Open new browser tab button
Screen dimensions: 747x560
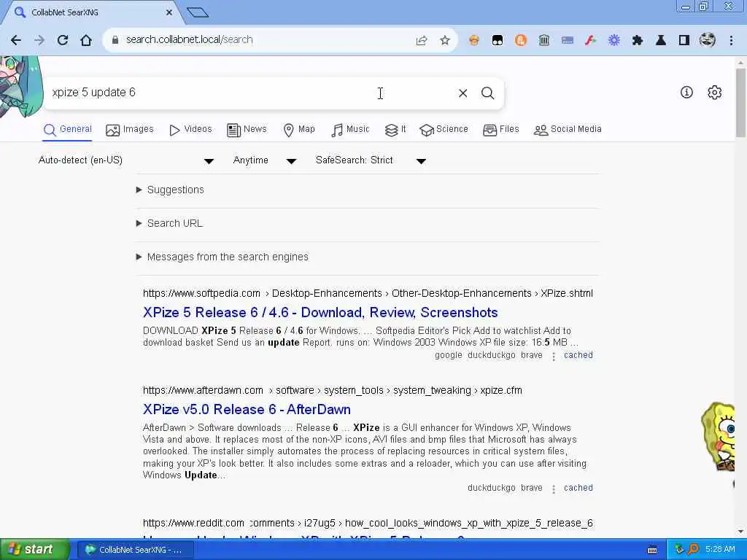[x=198, y=12]
